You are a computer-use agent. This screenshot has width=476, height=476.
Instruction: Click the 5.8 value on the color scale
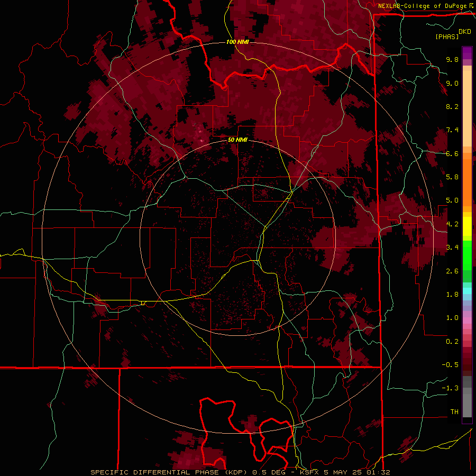[x=452, y=177]
